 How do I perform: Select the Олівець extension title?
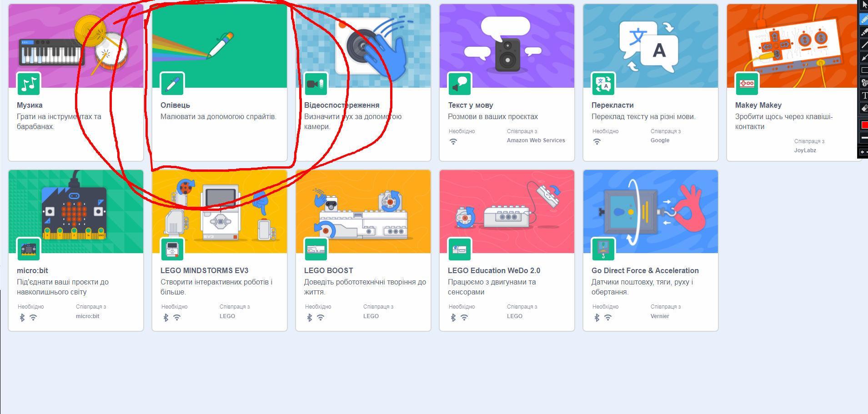[175, 105]
